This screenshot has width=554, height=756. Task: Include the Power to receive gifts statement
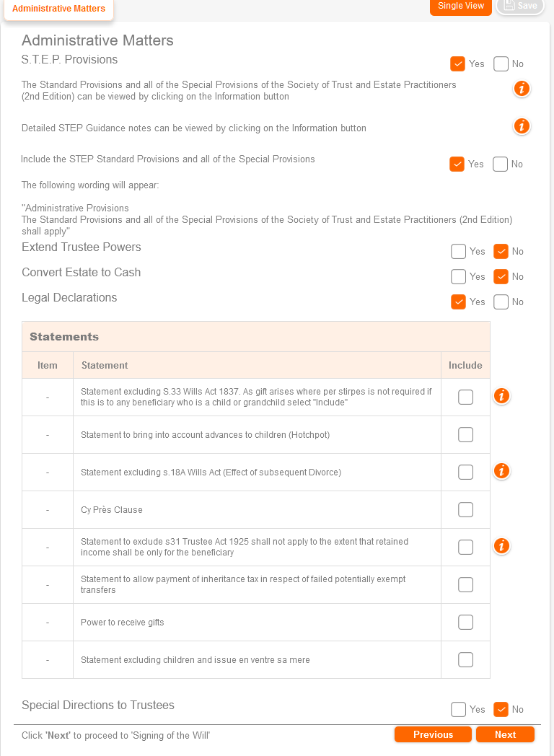(466, 622)
